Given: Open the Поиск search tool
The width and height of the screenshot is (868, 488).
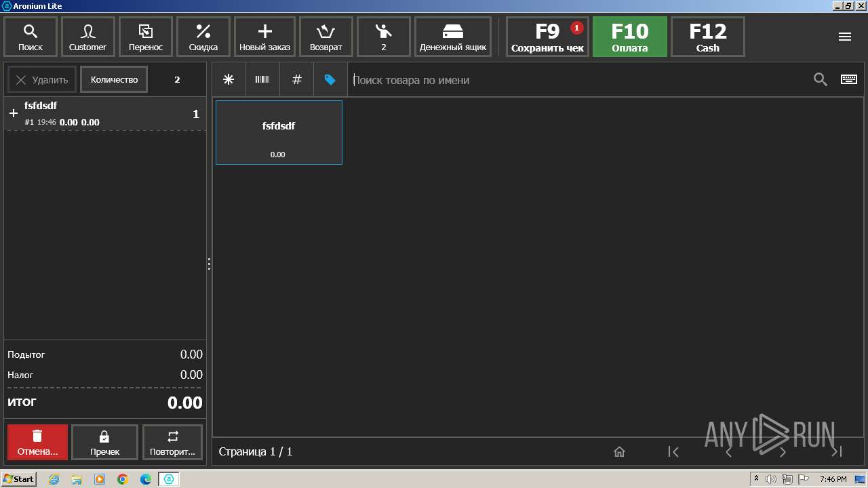Looking at the screenshot, I should (x=31, y=37).
